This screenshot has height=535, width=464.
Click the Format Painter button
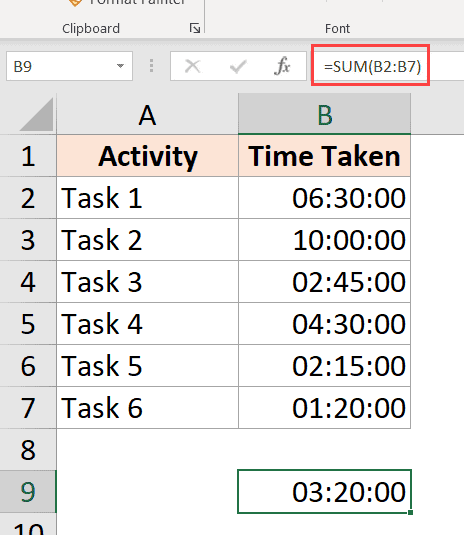(x=127, y=3)
